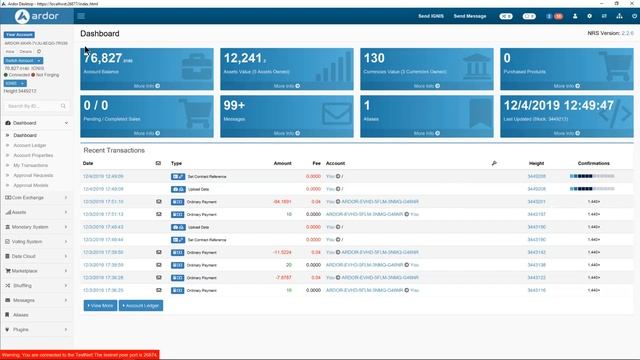Expand the Data Cloud menu
Viewport: 640px width, 360px height.
click(x=36, y=257)
